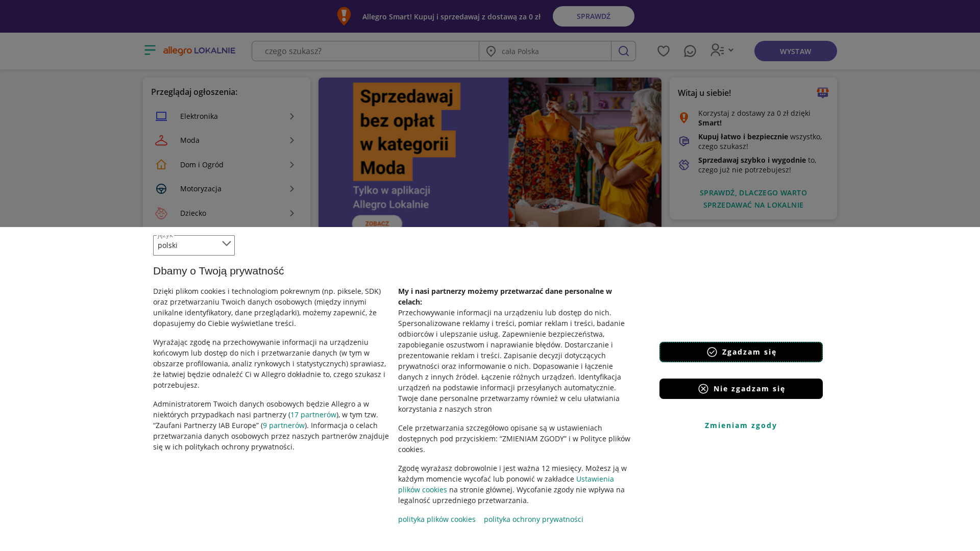Focus the czego szukasz search field

coord(365,51)
